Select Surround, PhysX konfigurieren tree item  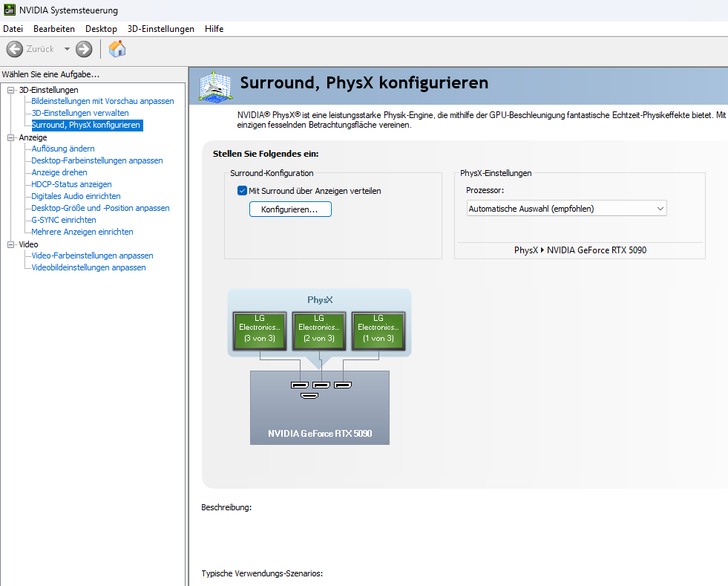pos(86,125)
